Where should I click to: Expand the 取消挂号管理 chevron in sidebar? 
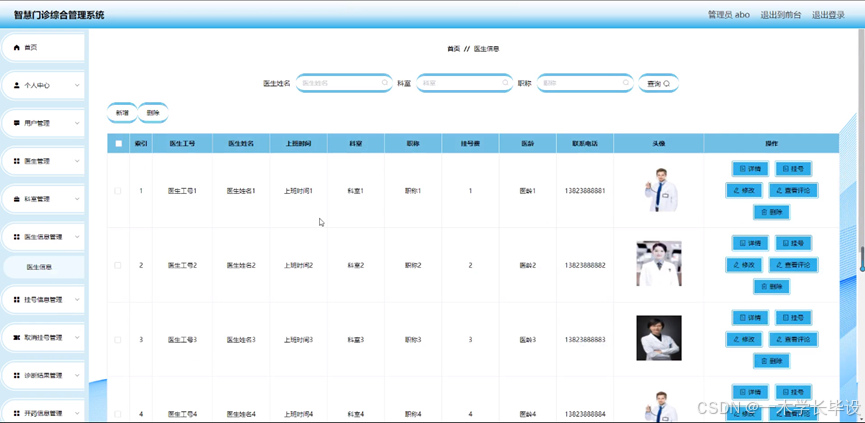coord(77,338)
